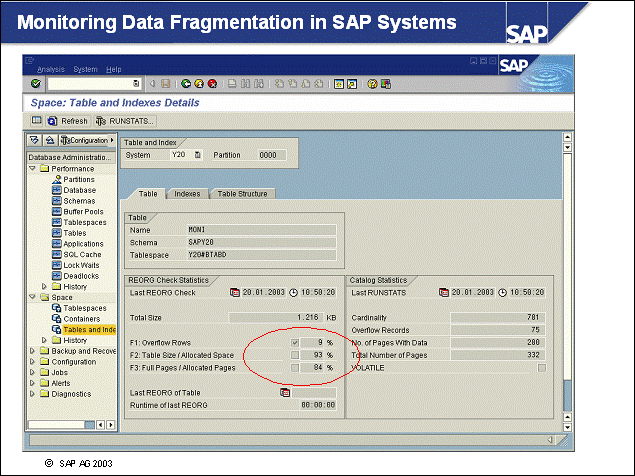Image resolution: width=635 pixels, height=476 pixels.
Task: Toggle the F1: Overflow Rows checkbox
Action: click(294, 342)
